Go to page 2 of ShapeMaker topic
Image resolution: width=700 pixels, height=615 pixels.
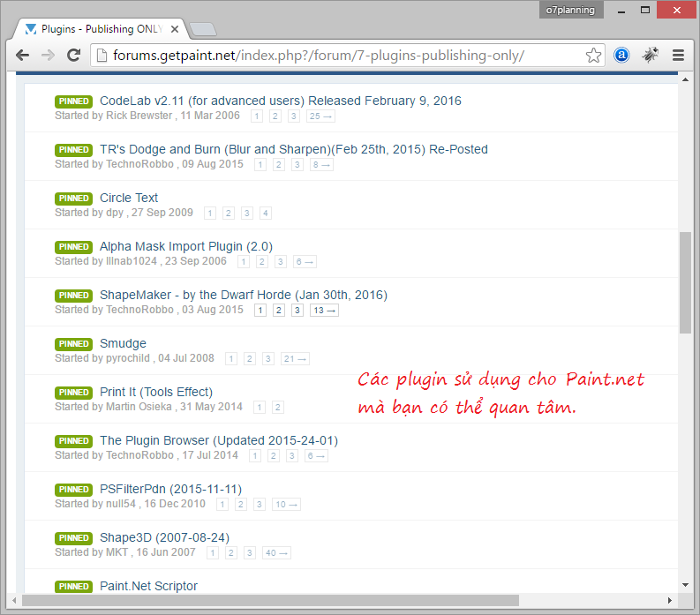(279, 311)
